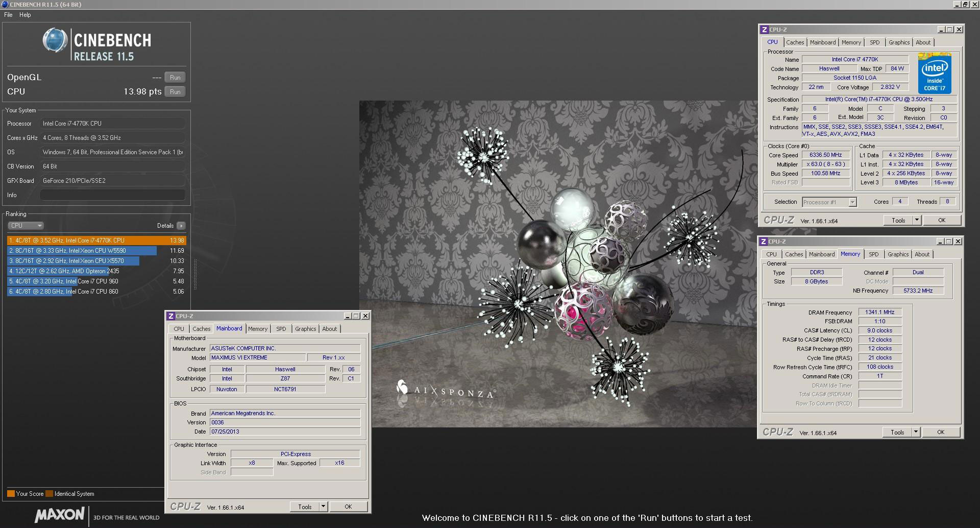The height and width of the screenshot is (528, 980).
Task: Switch to Caches tab in top CPU-Z window
Action: tap(795, 42)
